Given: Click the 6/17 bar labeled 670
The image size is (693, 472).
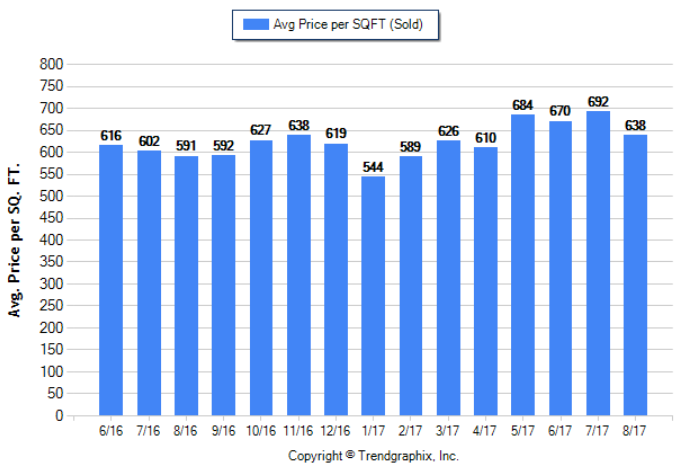Looking at the screenshot, I should tap(560, 268).
